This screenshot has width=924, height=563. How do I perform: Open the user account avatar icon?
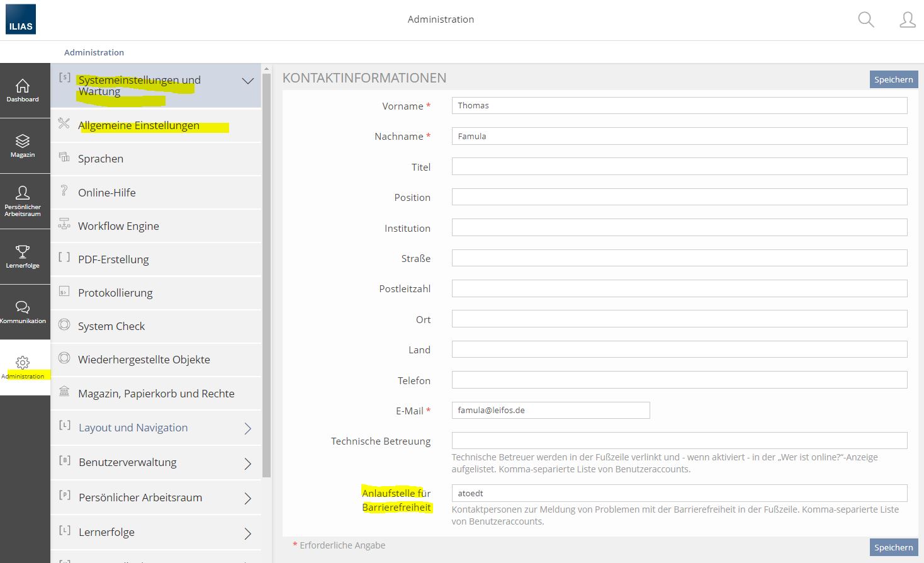(x=907, y=20)
